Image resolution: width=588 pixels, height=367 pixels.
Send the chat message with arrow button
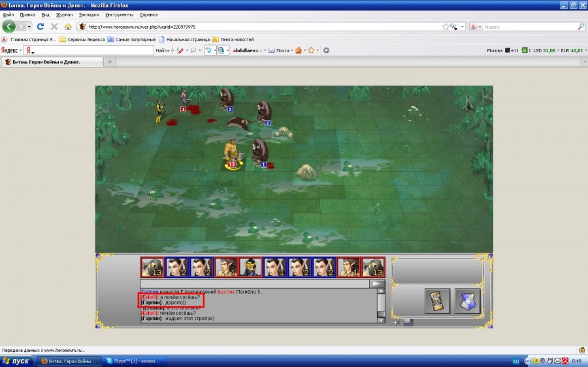[377, 284]
